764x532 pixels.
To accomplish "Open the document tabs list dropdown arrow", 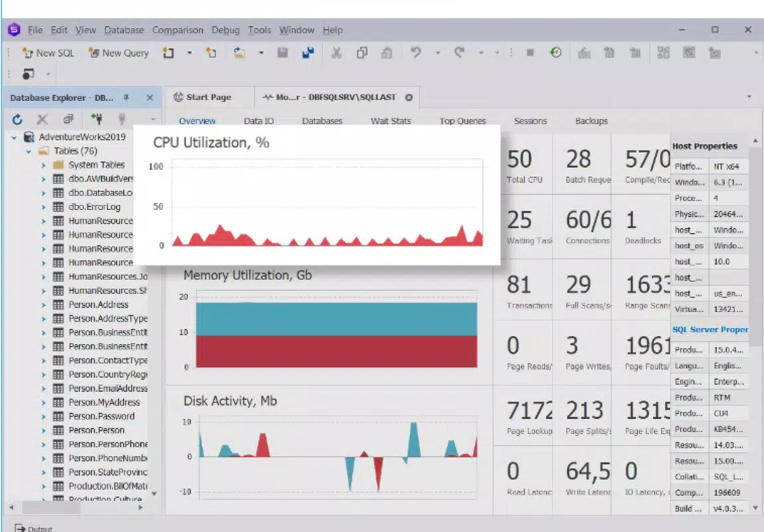I will coord(749,97).
